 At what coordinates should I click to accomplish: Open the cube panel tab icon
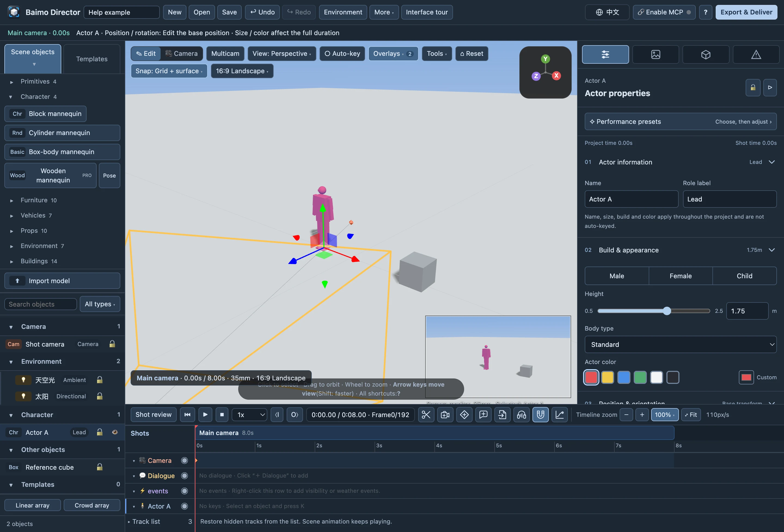(x=706, y=54)
